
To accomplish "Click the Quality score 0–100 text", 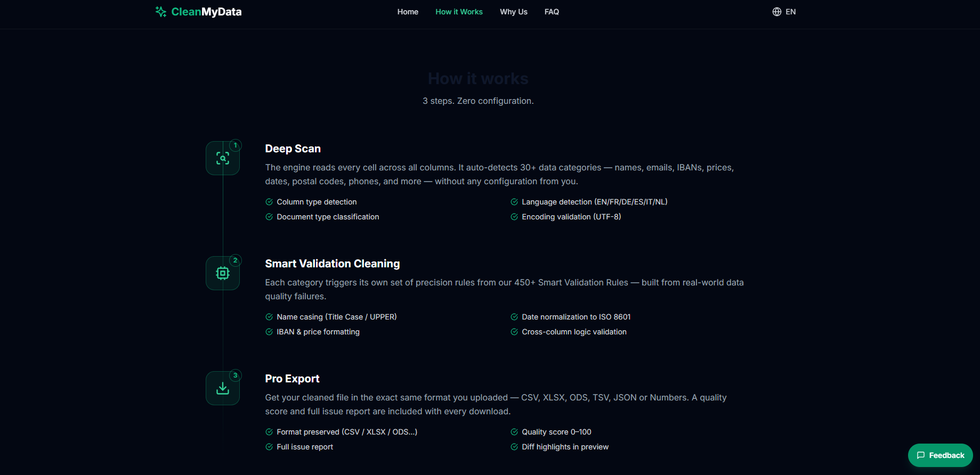I will pos(556,432).
